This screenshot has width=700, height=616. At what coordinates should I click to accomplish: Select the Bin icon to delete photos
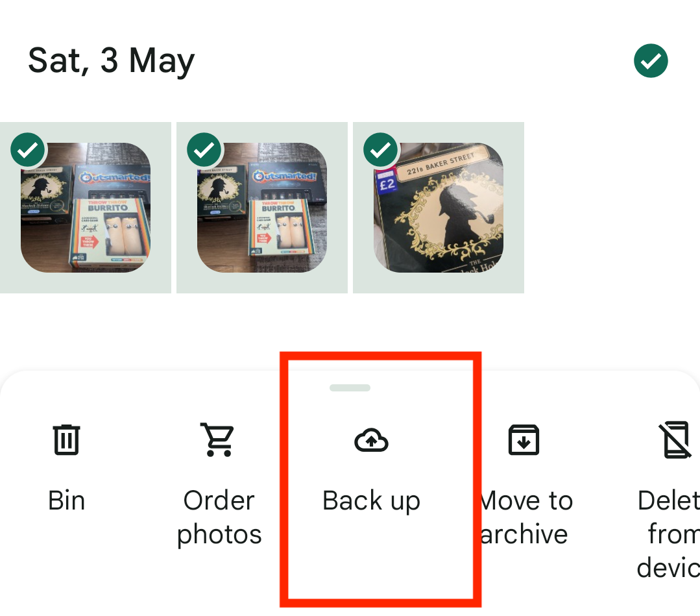[x=66, y=439]
